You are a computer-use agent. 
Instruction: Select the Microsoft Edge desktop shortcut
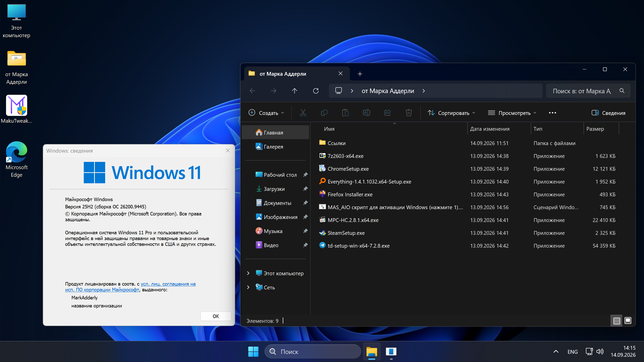(17, 159)
